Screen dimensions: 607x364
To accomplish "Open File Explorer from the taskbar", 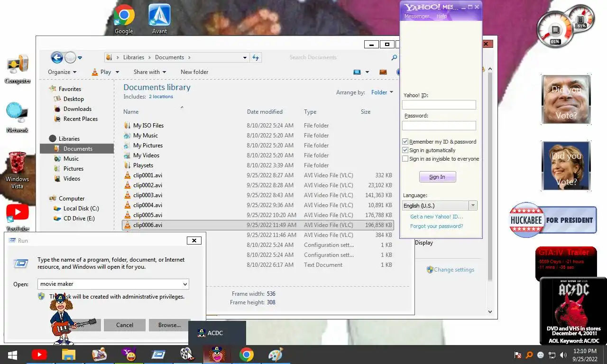I will pos(69,355).
